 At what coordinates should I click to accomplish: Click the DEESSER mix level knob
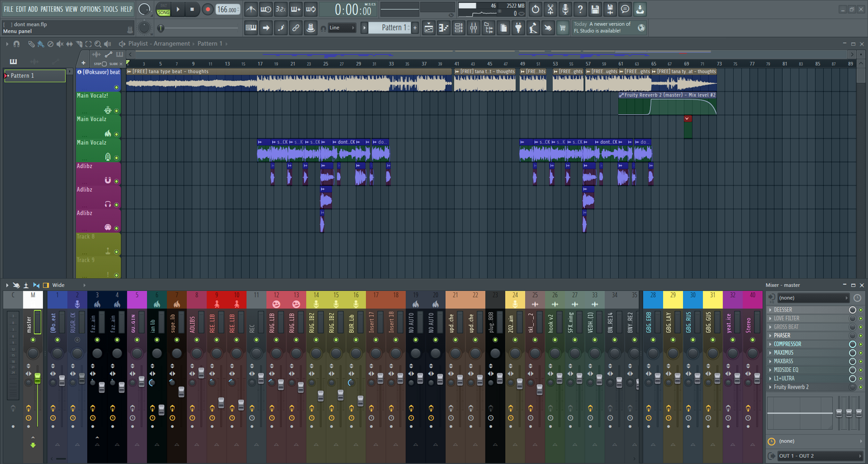tap(852, 310)
